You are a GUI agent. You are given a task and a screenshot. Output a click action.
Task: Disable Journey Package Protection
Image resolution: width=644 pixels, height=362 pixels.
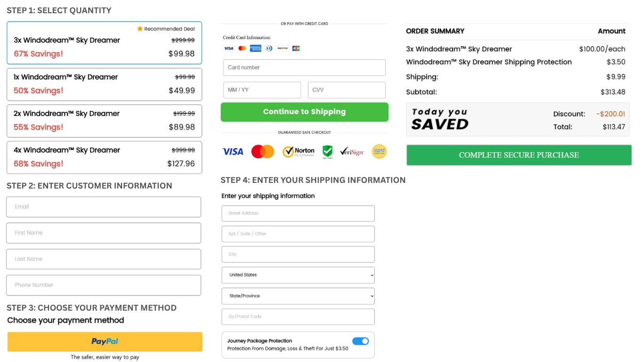(x=360, y=341)
